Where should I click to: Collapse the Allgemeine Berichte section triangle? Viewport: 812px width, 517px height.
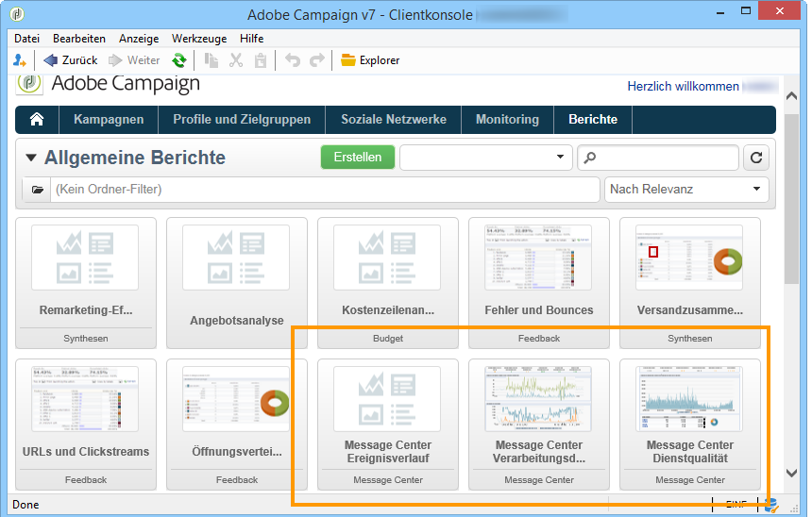point(31,158)
